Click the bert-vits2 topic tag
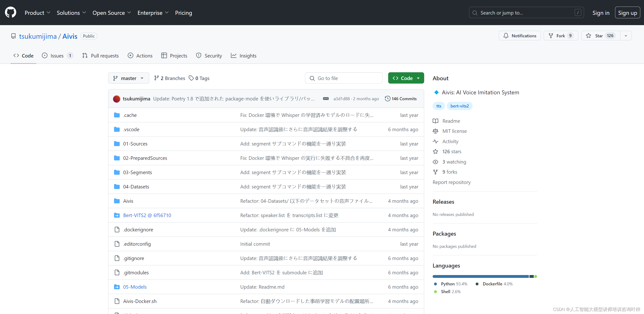Image resolution: width=644 pixels, height=314 pixels. tap(459, 106)
